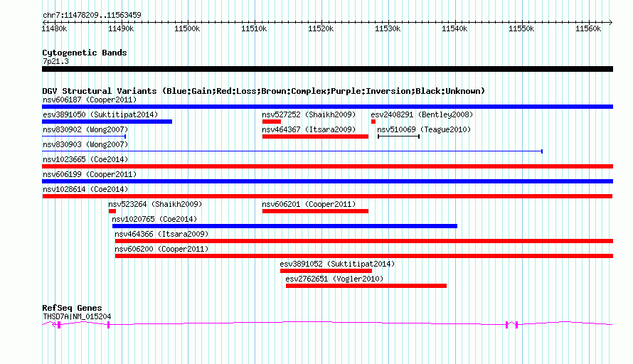Click the red nsv464367 loss bar
Image resolution: width=633 pixels, height=364 pixels.
(x=315, y=136)
